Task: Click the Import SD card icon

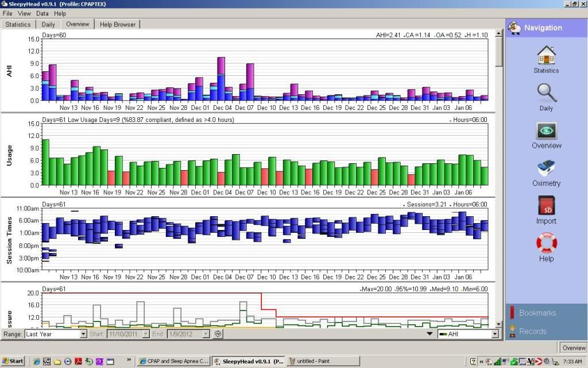Action: 546,206
